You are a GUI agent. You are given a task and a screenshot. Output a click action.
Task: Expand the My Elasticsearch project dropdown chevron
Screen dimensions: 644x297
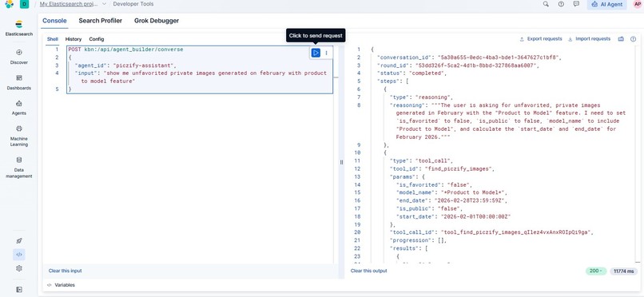pyautogui.click(x=104, y=4)
